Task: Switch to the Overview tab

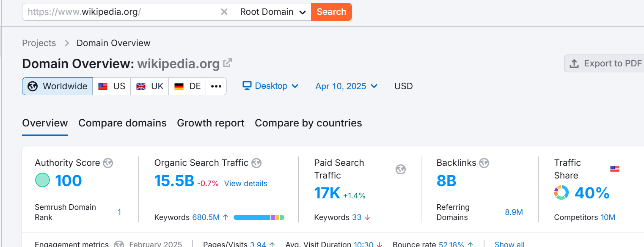Action: pos(45,123)
